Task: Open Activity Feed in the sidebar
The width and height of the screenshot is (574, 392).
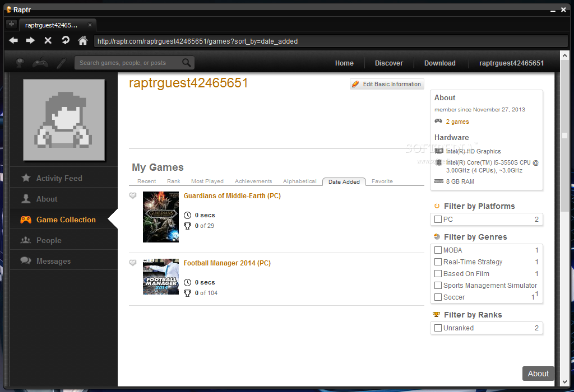Action: pyautogui.click(x=64, y=178)
